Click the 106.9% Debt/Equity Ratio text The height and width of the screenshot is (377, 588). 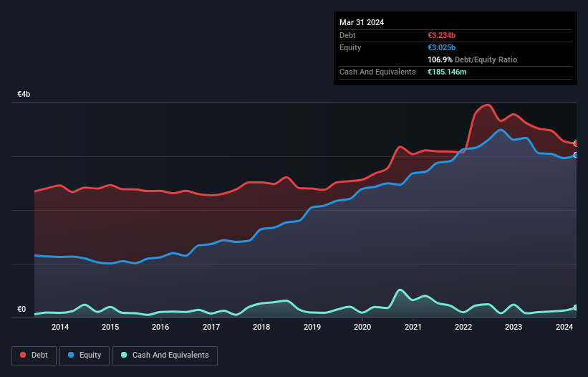[x=472, y=59]
